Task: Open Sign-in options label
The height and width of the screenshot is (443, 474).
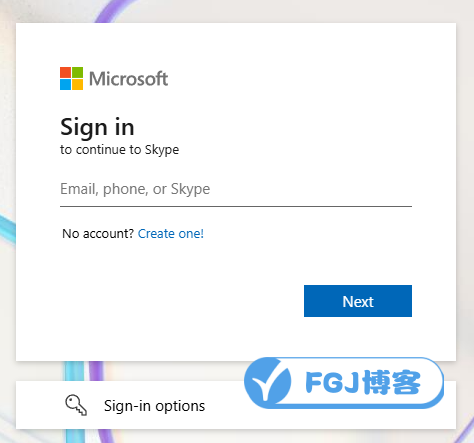Action: 154,406
